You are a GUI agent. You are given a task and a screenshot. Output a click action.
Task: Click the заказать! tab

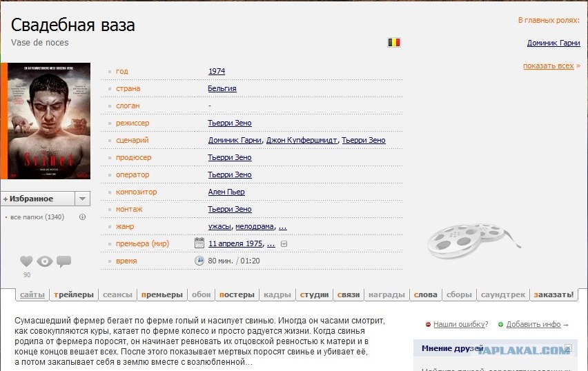(x=554, y=294)
